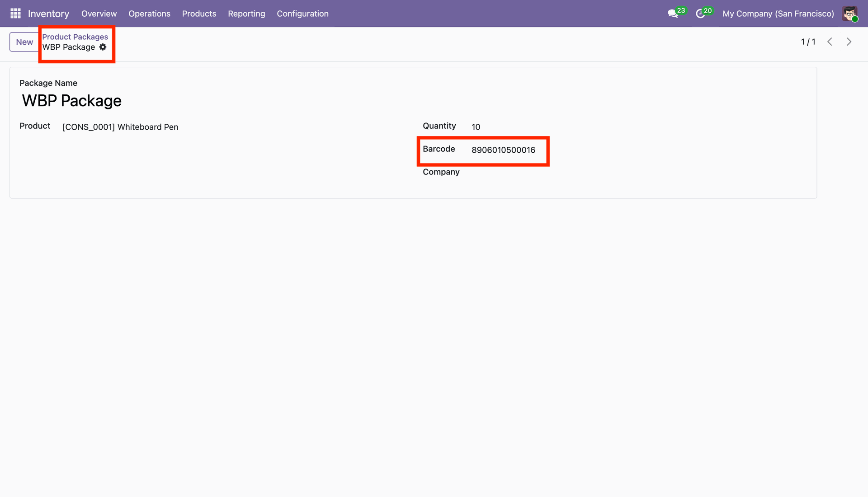This screenshot has width=868, height=497.
Task: Open the Configuration menu
Action: (x=302, y=14)
